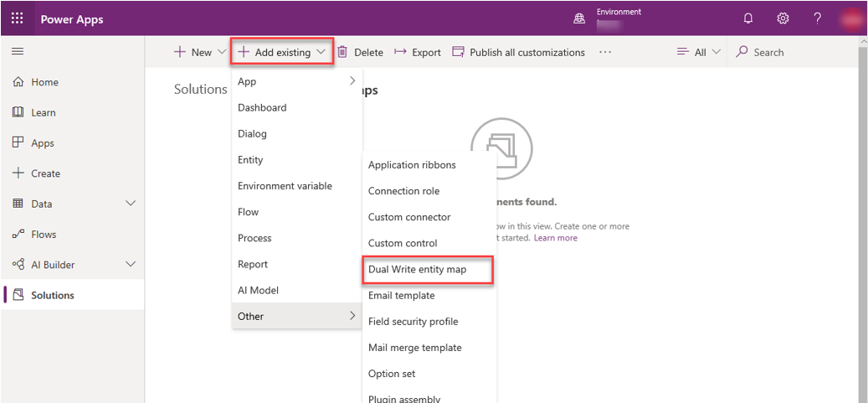Viewport: 868px width, 403px height.
Task: Go to Home in the sidebar
Action: [44, 82]
